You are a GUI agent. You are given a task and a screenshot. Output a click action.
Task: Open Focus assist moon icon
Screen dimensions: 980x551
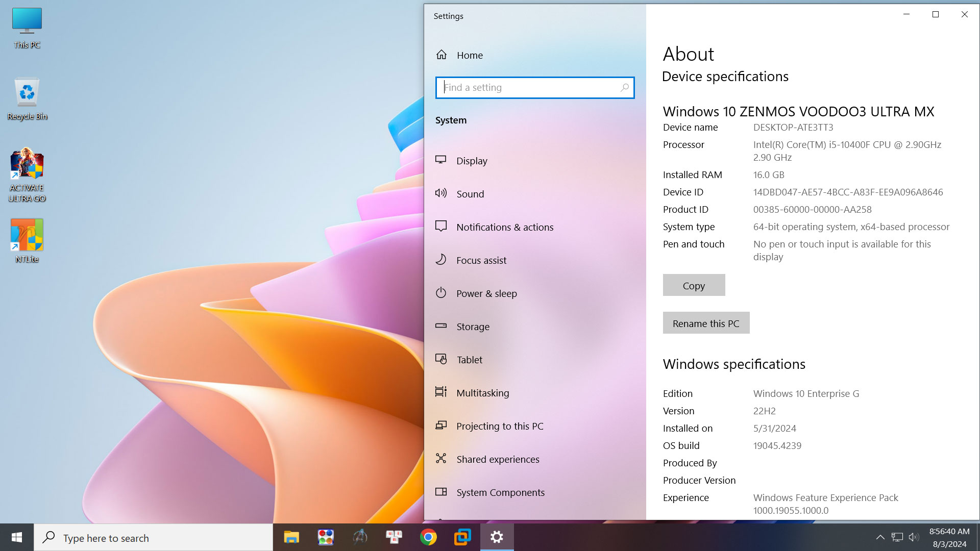pos(441,260)
